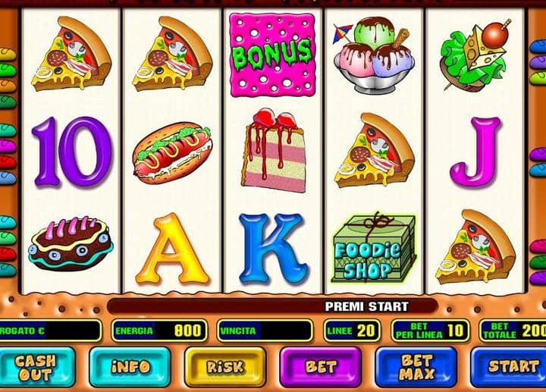Click the blue K symbol
The image size is (546, 392).
(x=273, y=249)
